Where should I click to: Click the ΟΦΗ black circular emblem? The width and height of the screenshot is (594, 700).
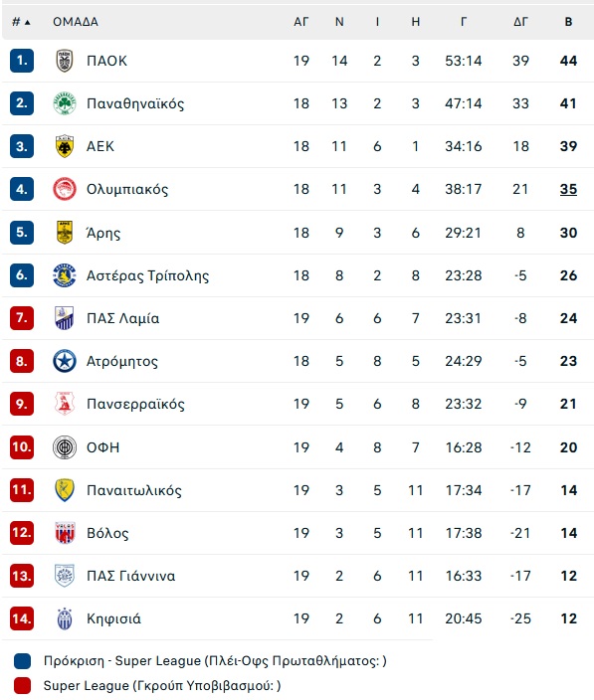point(65,447)
